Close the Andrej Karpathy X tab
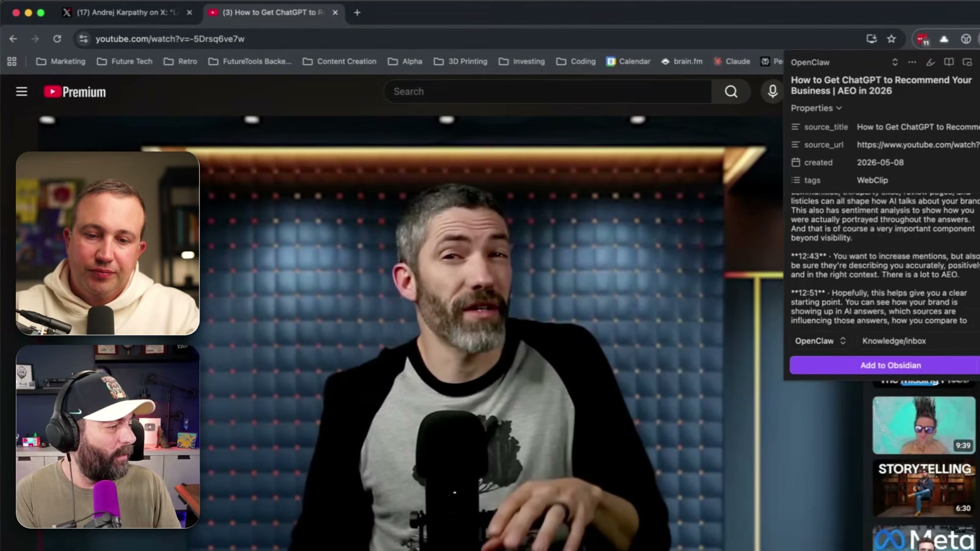This screenshot has height=551, width=980. coord(189,12)
